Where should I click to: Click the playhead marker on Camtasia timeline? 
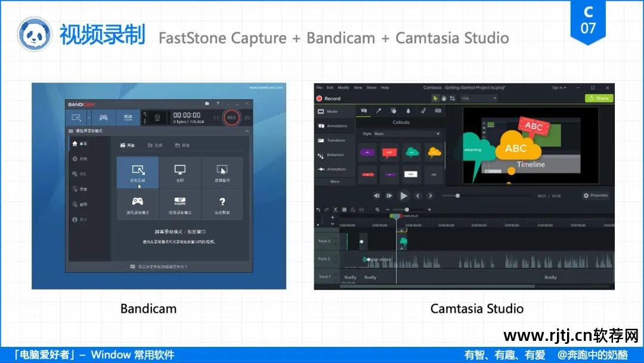point(396,216)
